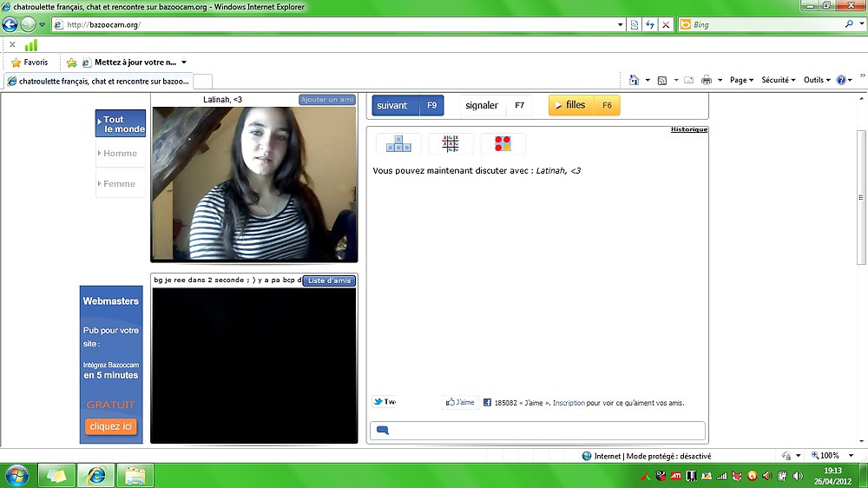Click the read mail icon
This screenshot has width=868, height=488.
(688, 80)
